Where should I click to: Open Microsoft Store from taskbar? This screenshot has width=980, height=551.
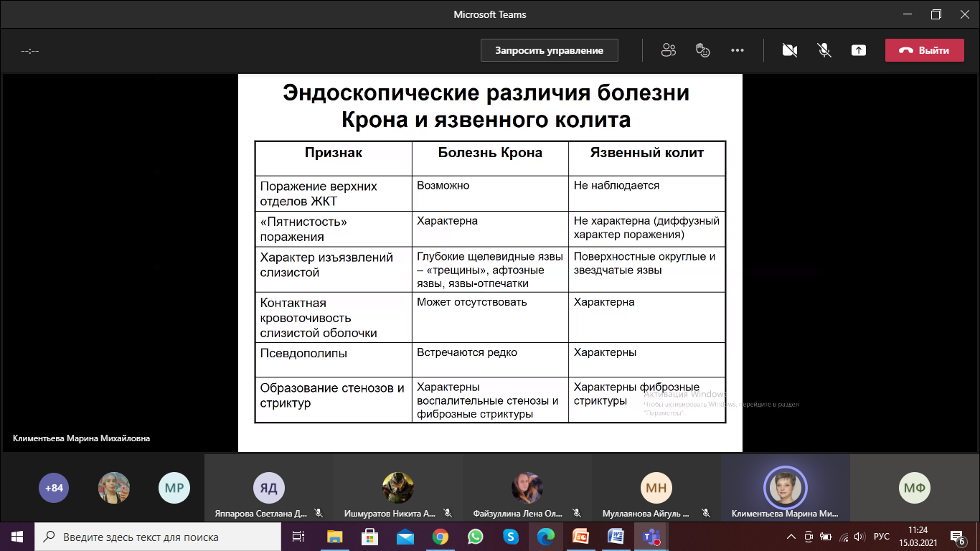point(370,537)
